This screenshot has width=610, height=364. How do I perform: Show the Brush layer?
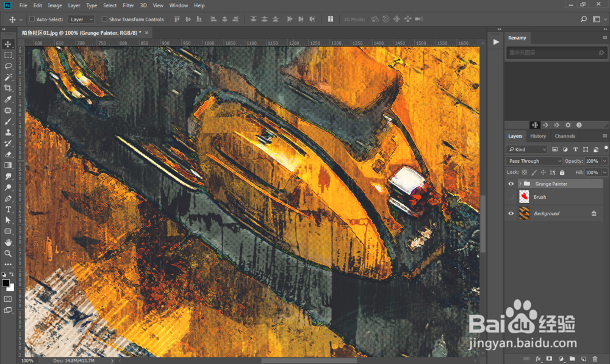511,198
